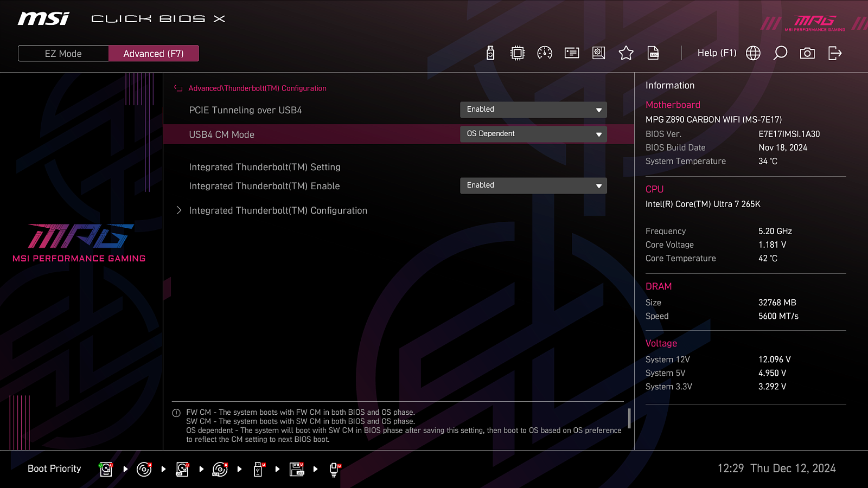Click DRAM size value 32768 MB
This screenshot has height=488, width=868.
(777, 303)
